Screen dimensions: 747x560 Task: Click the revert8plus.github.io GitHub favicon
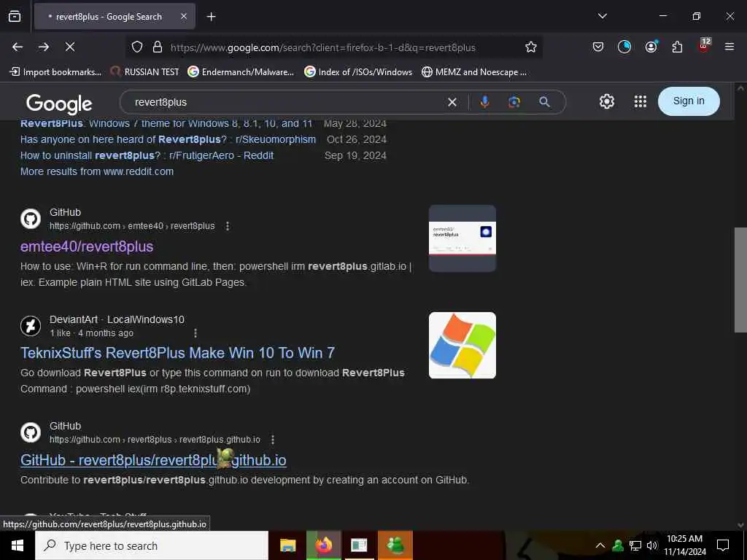click(31, 432)
